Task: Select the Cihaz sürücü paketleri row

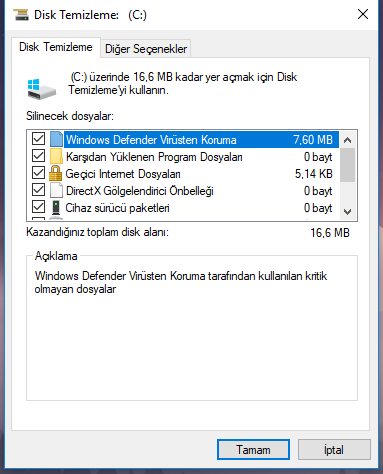Action: click(x=182, y=207)
